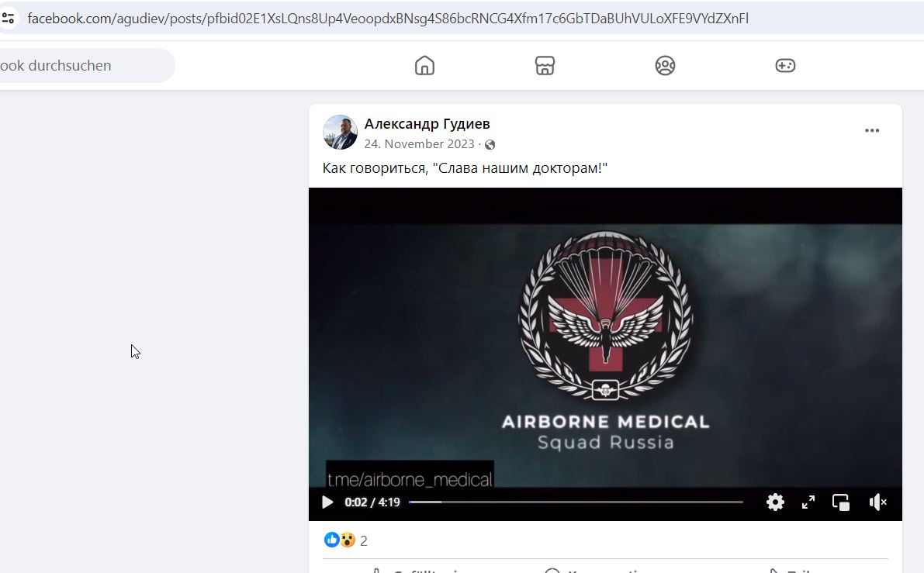Image resolution: width=924 pixels, height=573 pixels.
Task: Click the site information icon in the address bar
Action: tap(8, 19)
